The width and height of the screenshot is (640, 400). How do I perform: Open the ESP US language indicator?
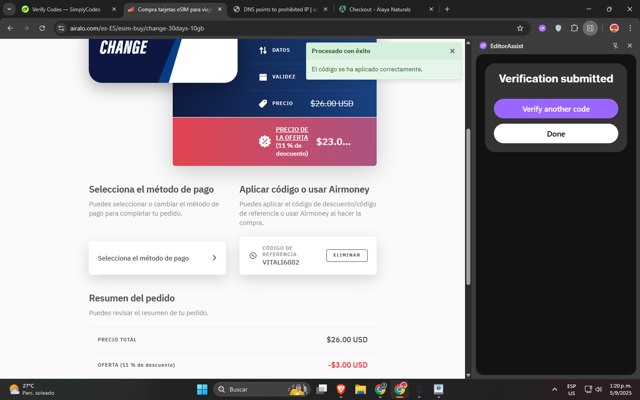coord(571,389)
